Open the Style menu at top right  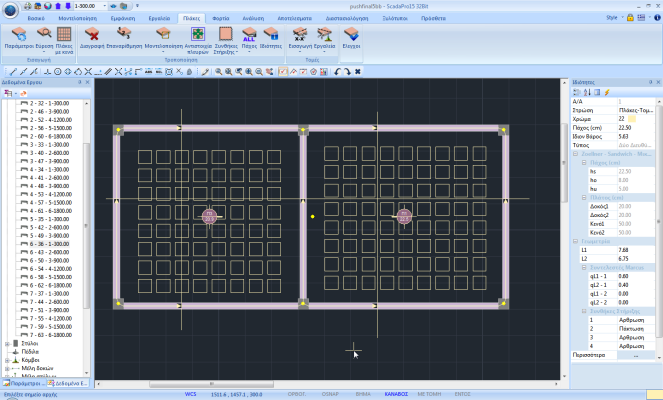point(614,17)
